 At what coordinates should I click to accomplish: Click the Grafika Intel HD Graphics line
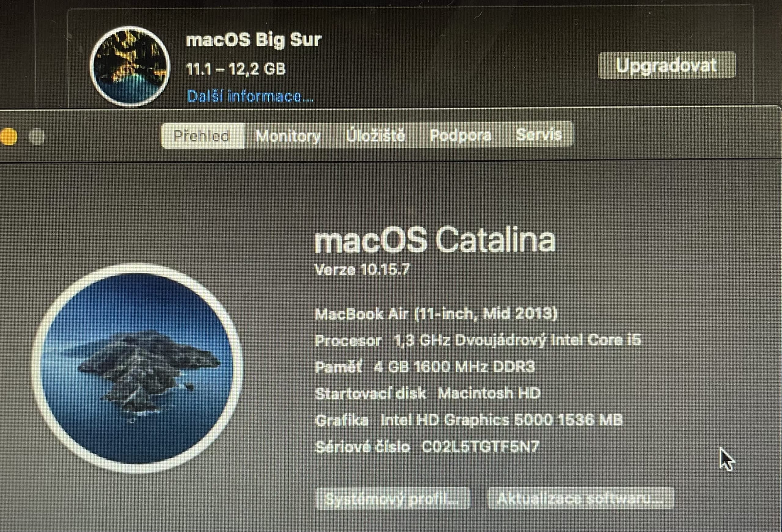pyautogui.click(x=469, y=420)
